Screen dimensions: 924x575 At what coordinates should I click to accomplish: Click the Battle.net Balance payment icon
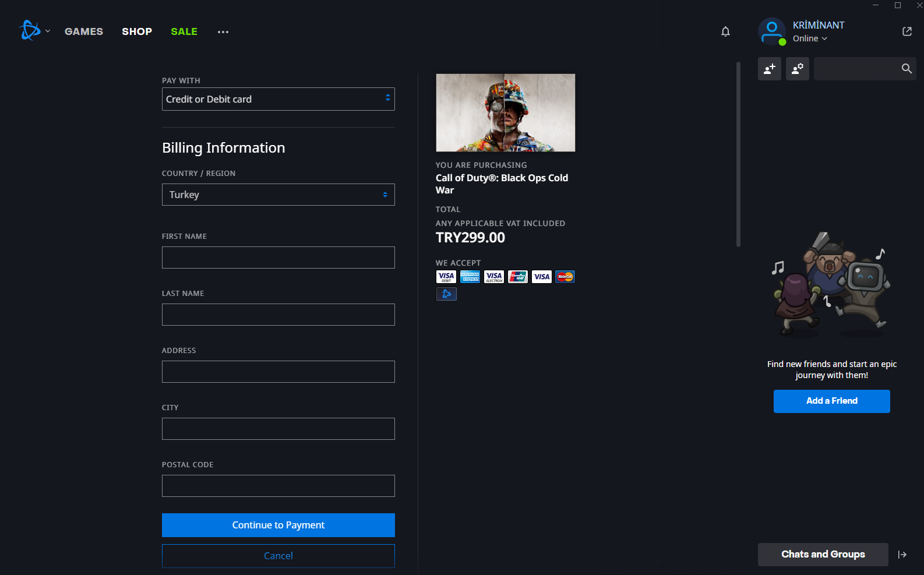pos(446,294)
